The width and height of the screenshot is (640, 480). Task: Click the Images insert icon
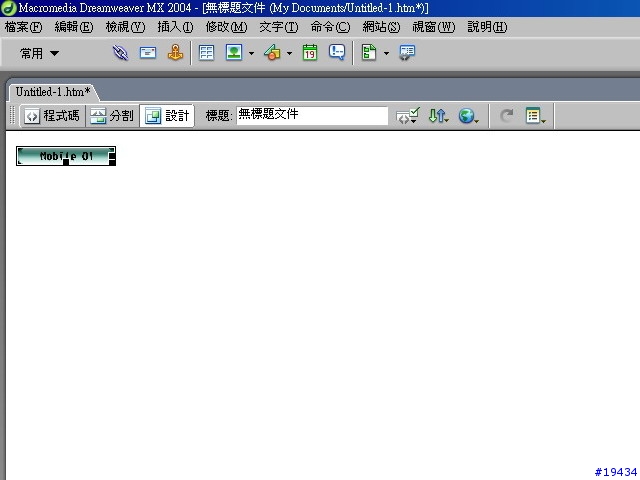coord(234,53)
